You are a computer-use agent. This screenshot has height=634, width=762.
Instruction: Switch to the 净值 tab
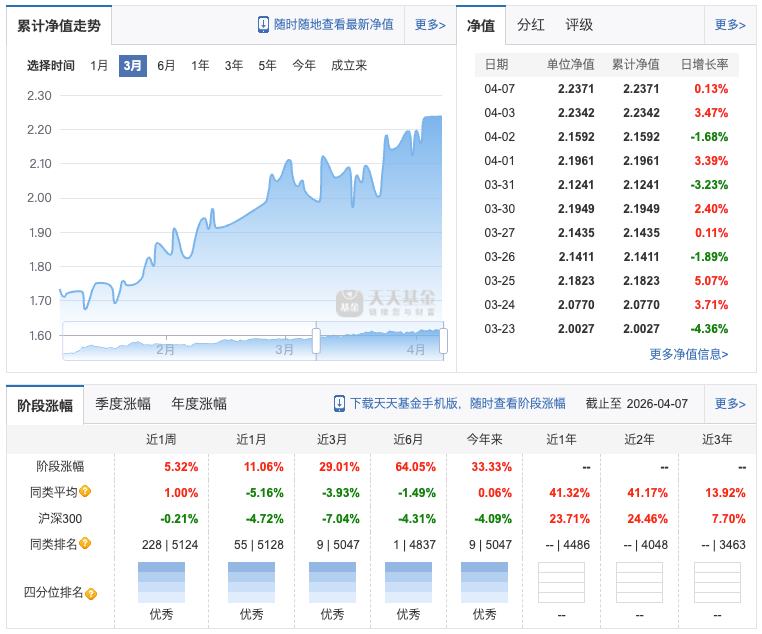coord(481,25)
